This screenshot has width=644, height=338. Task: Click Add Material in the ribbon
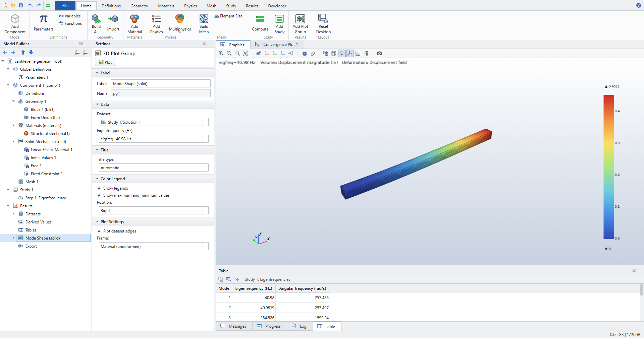135,24
